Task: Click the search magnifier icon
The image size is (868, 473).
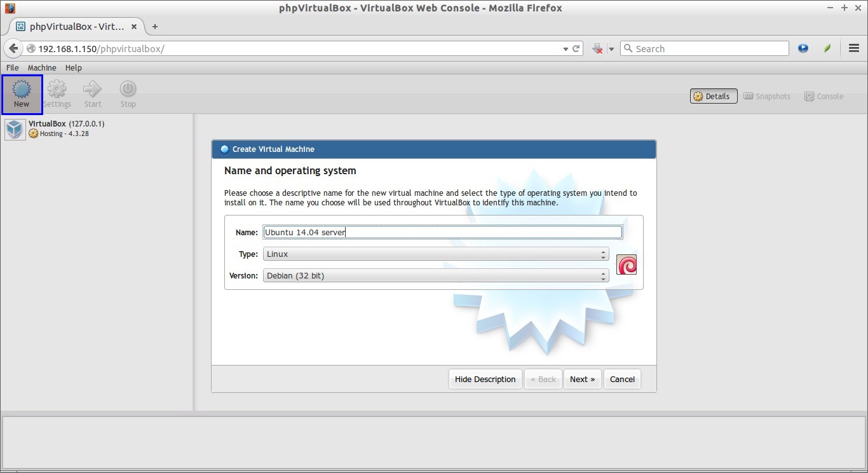Action: coord(628,48)
